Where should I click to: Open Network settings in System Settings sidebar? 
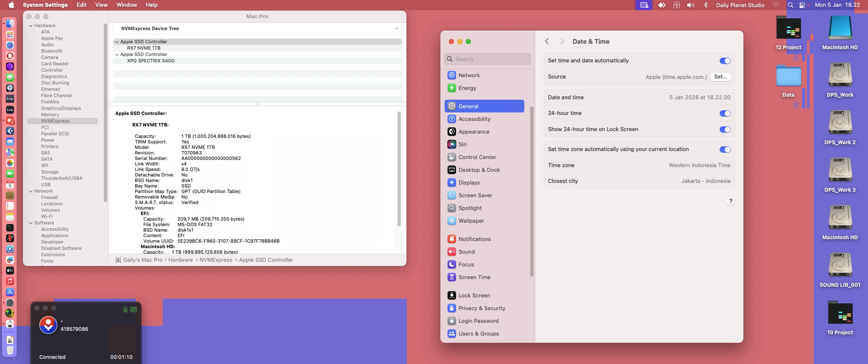click(x=484, y=75)
